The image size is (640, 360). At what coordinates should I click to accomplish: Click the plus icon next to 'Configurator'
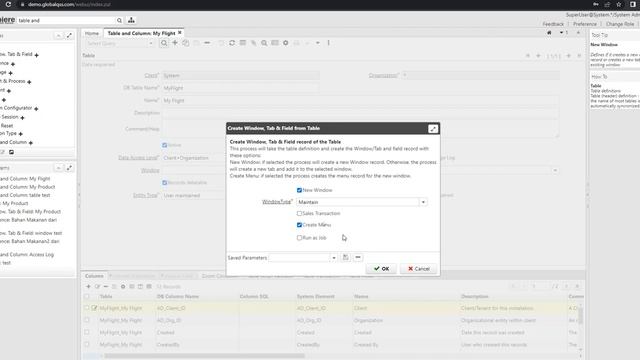click(x=36, y=109)
